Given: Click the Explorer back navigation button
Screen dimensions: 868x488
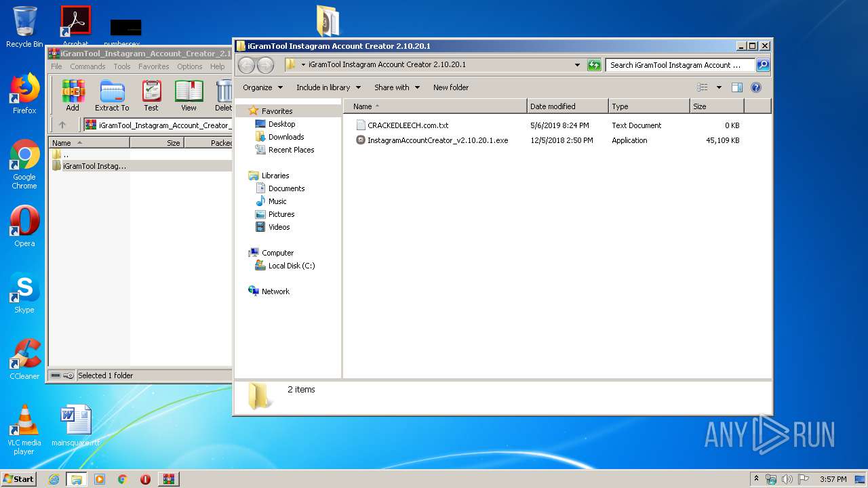Looking at the screenshot, I should click(246, 65).
